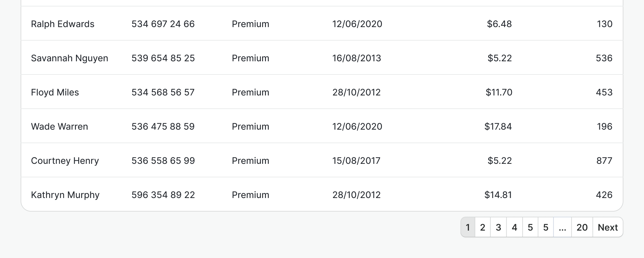Jump to page 4 in pagination
The image size is (644, 258).
515,227
